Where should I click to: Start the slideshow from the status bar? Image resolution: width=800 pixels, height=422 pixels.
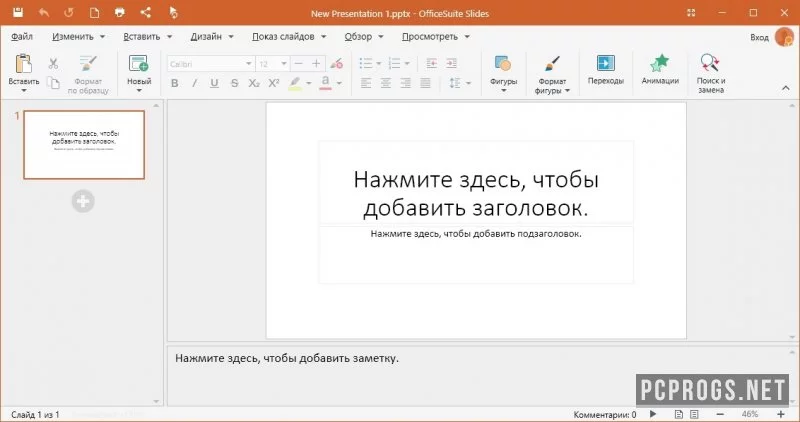(x=654, y=414)
